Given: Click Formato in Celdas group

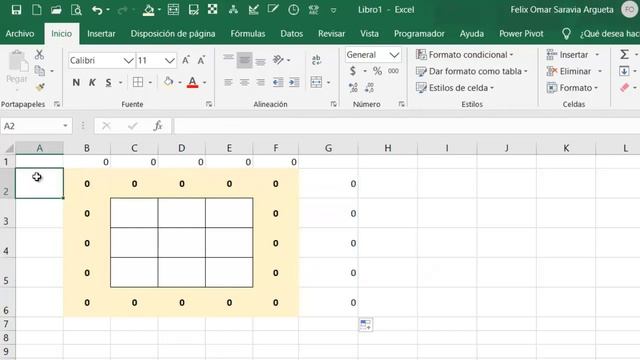Looking at the screenshot, I should (572, 88).
